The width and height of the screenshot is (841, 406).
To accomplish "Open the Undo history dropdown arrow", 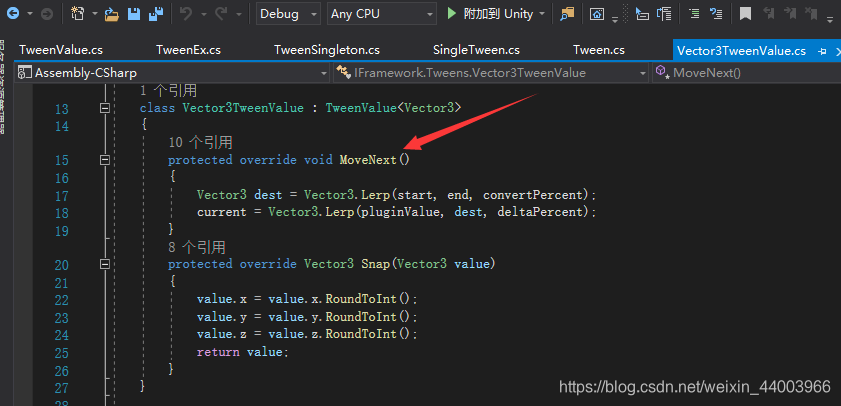I will (x=203, y=14).
